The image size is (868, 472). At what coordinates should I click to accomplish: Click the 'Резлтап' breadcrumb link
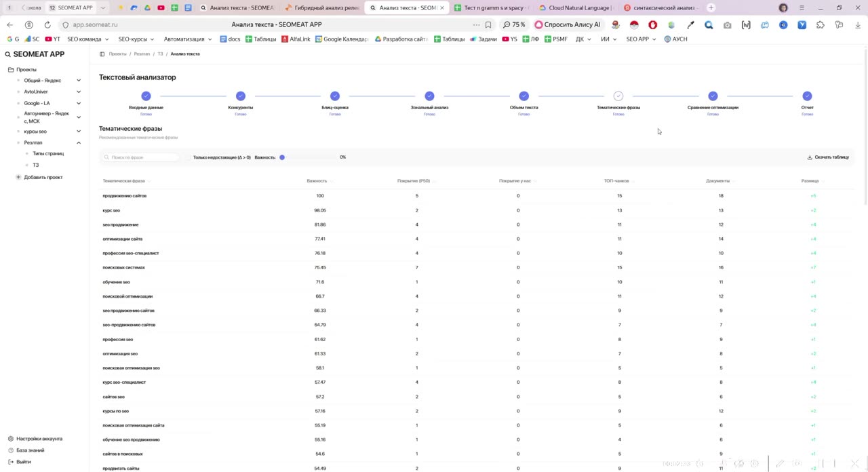(142, 54)
